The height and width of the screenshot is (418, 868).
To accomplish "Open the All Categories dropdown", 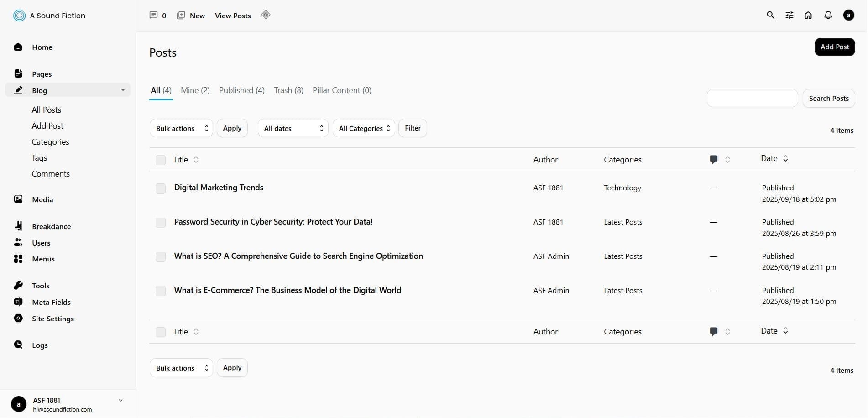I will (364, 128).
